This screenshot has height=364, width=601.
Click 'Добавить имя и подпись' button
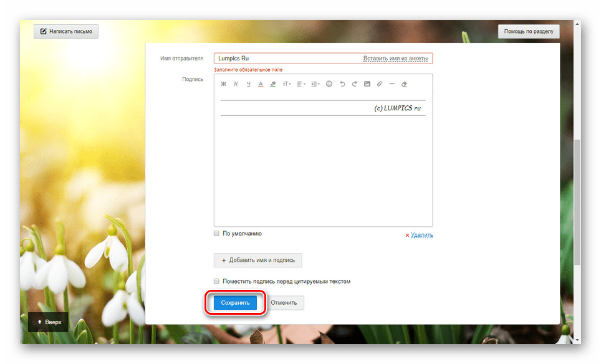pos(258,260)
